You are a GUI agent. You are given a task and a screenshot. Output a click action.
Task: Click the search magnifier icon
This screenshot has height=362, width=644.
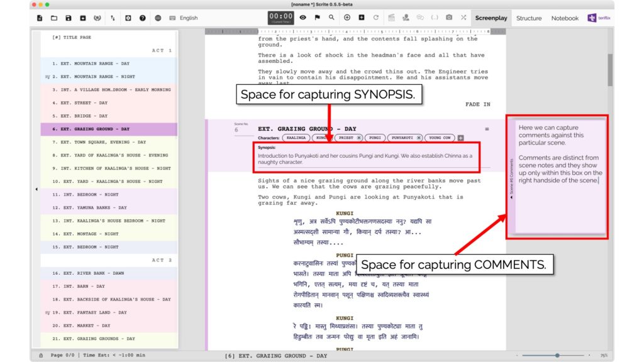coord(331,18)
